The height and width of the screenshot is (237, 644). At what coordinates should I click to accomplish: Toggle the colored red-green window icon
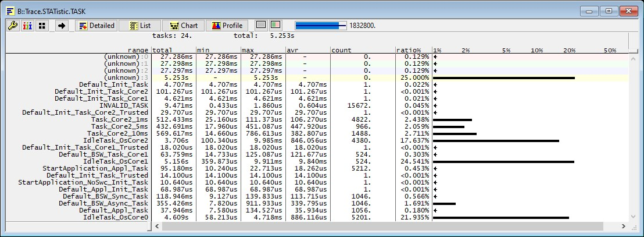(x=276, y=26)
